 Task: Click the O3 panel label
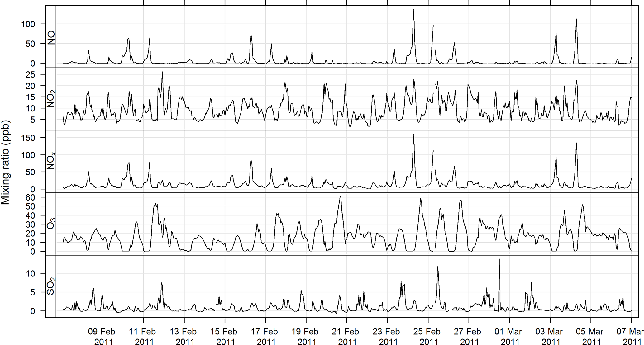[51, 224]
